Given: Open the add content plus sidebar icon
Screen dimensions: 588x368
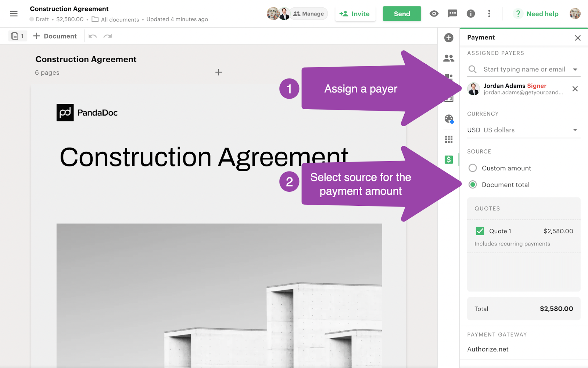Looking at the screenshot, I should pyautogui.click(x=449, y=38).
